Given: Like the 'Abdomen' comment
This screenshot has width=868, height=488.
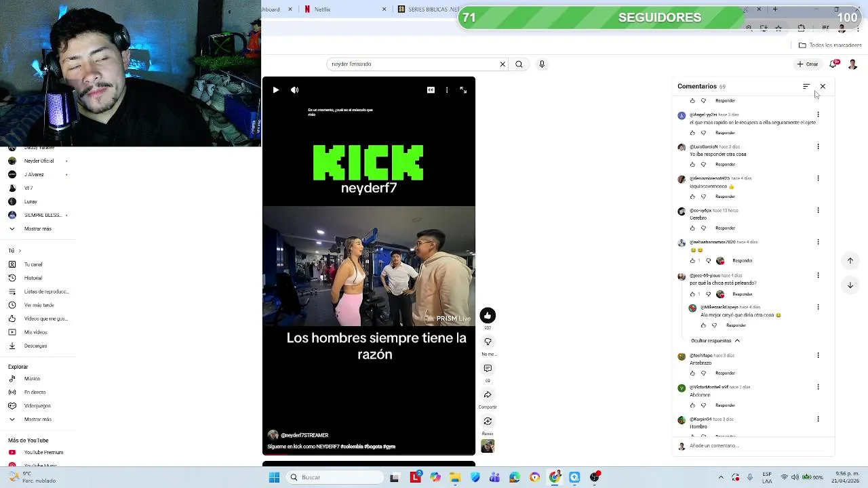Looking at the screenshot, I should (x=692, y=405).
